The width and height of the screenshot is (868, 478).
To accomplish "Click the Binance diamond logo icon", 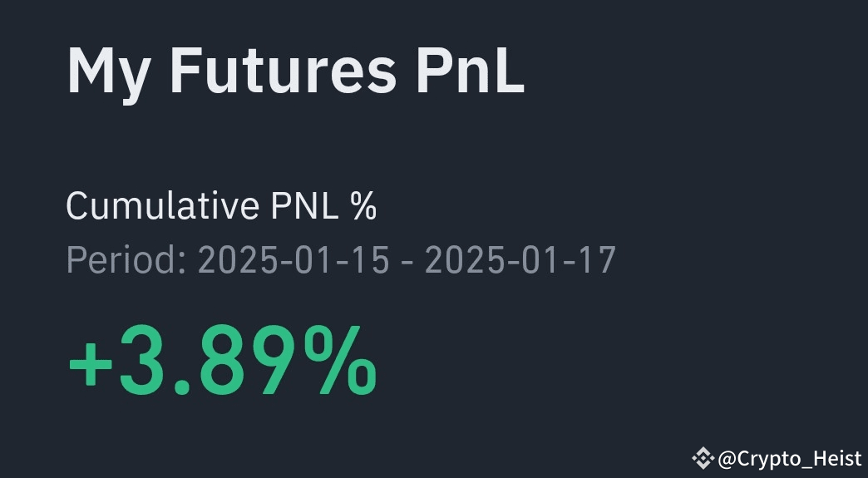I will click(703, 458).
